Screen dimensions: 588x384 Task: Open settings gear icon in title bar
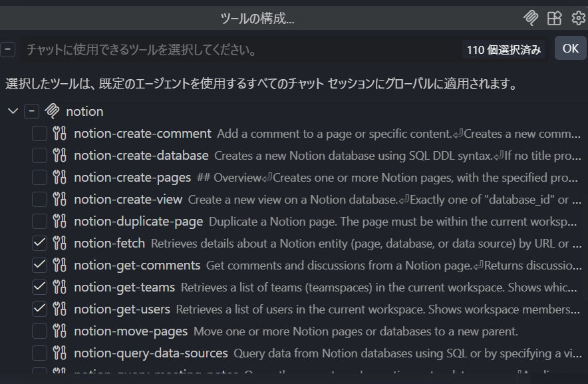[578, 18]
